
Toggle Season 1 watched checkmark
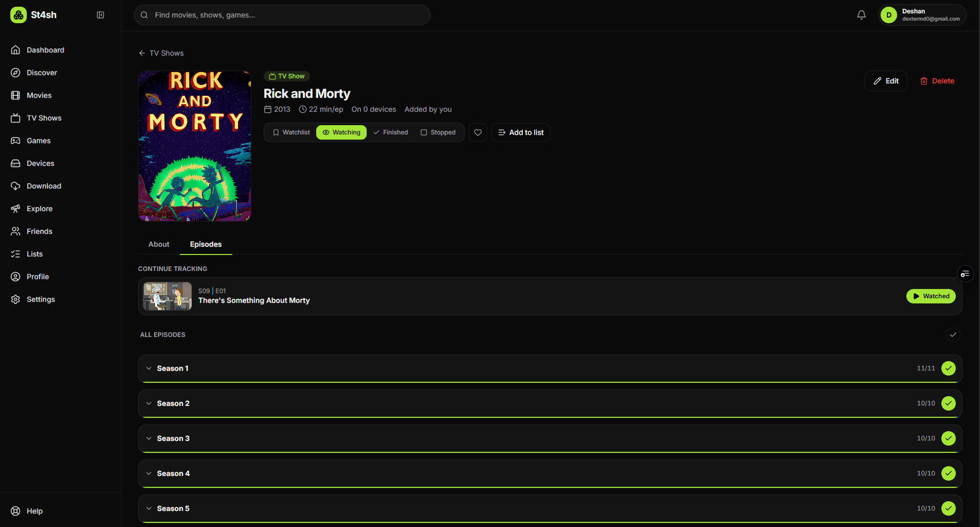click(949, 368)
